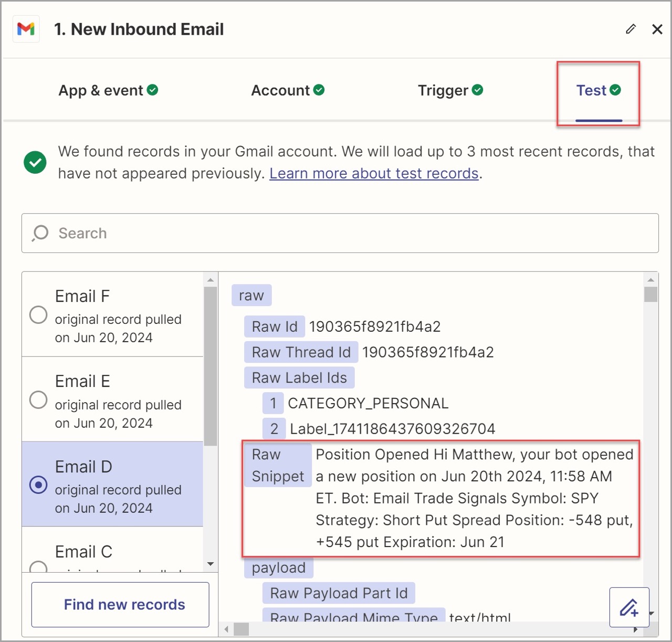The height and width of the screenshot is (642, 672).
Task: Click the green checkmark on the Test tab
Action: tap(615, 90)
